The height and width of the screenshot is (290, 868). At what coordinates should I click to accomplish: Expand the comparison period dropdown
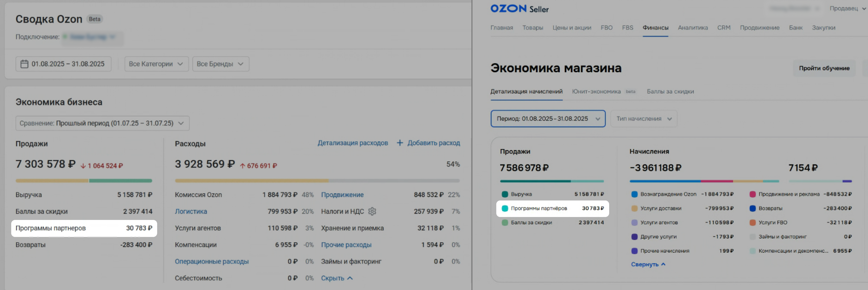[102, 123]
